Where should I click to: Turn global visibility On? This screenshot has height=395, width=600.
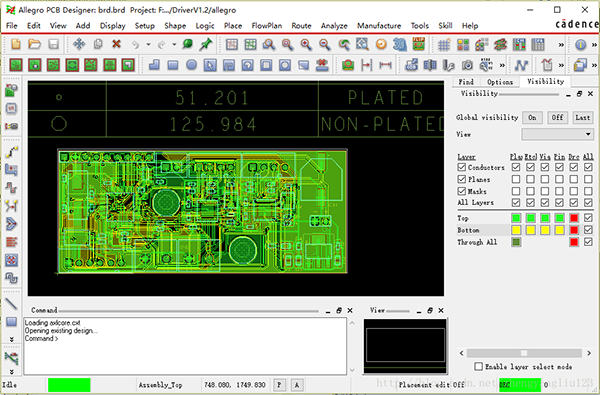[532, 118]
